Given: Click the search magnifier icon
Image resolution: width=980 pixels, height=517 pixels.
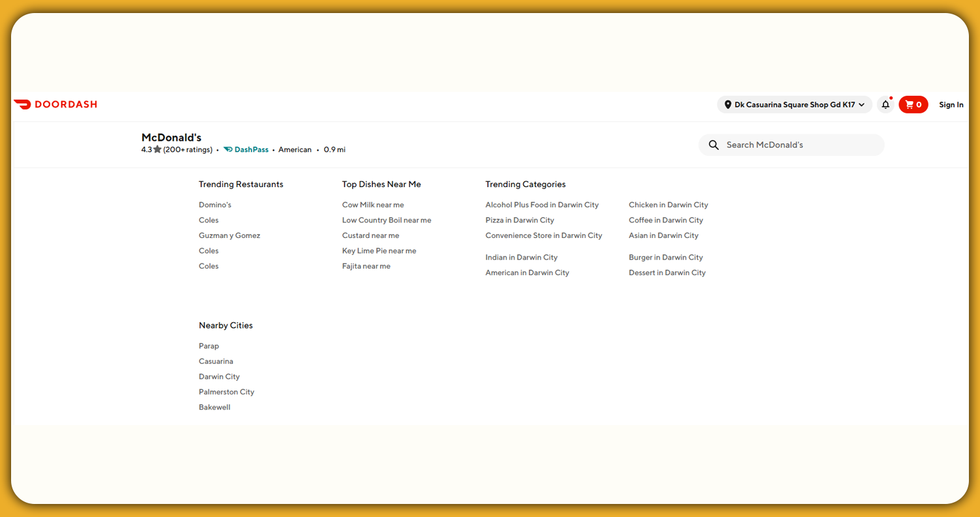Looking at the screenshot, I should point(714,145).
